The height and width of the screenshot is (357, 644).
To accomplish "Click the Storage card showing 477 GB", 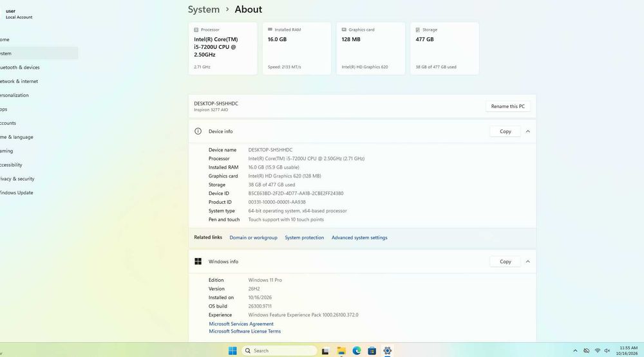I will click(444, 48).
